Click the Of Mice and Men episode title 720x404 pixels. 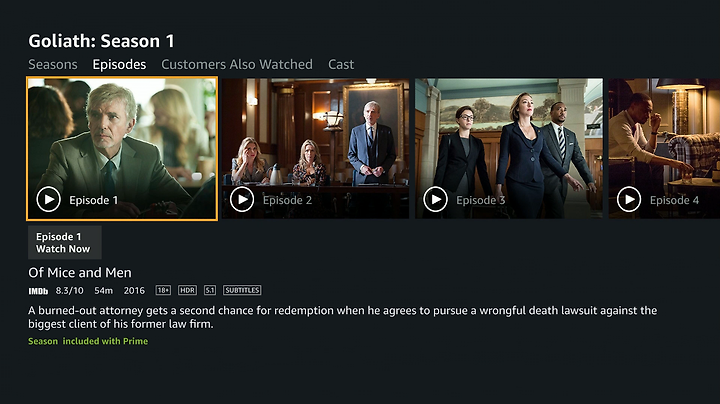tap(80, 273)
